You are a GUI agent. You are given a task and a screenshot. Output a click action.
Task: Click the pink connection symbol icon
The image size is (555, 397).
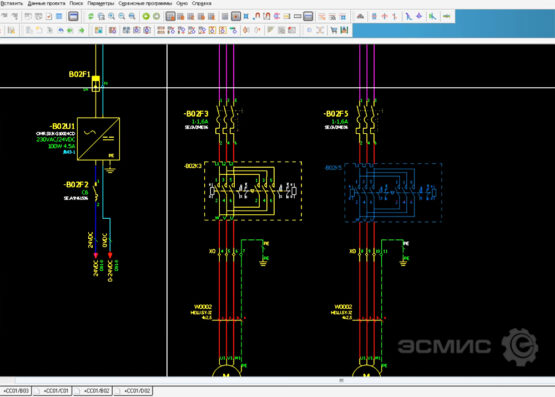tap(277, 16)
